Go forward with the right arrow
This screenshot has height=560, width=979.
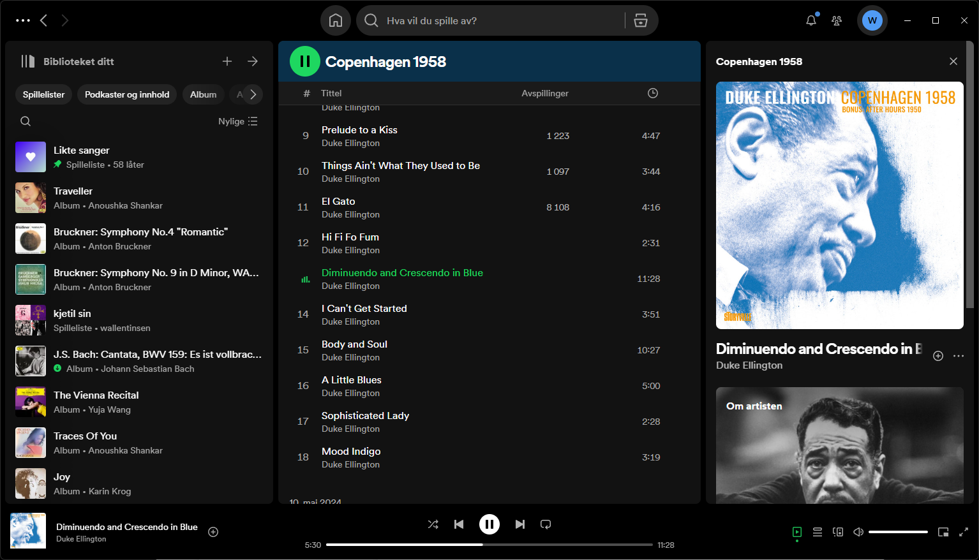pos(64,20)
